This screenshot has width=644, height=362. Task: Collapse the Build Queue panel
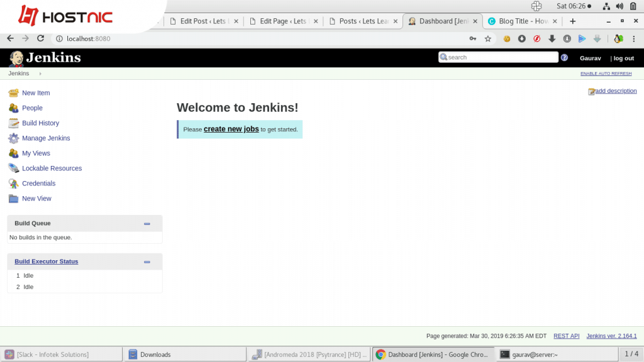[147, 224]
